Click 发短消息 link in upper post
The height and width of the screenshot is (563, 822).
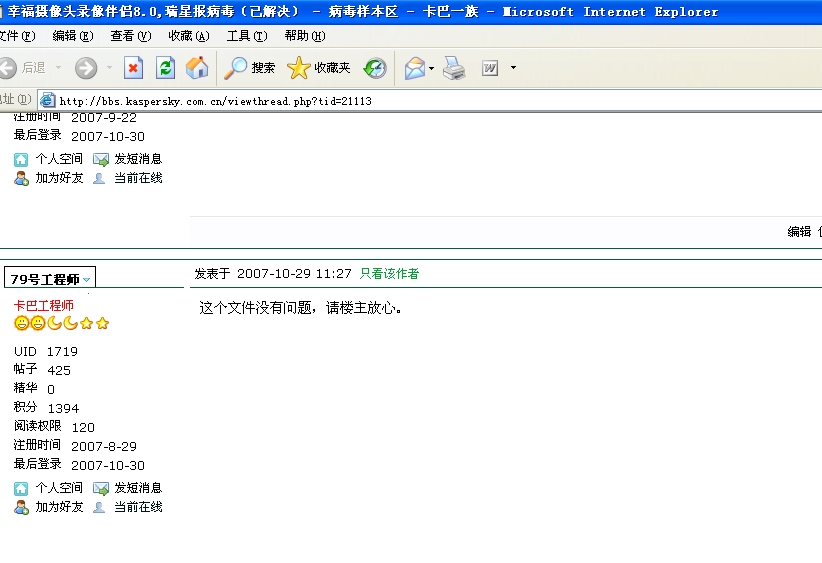[138, 159]
